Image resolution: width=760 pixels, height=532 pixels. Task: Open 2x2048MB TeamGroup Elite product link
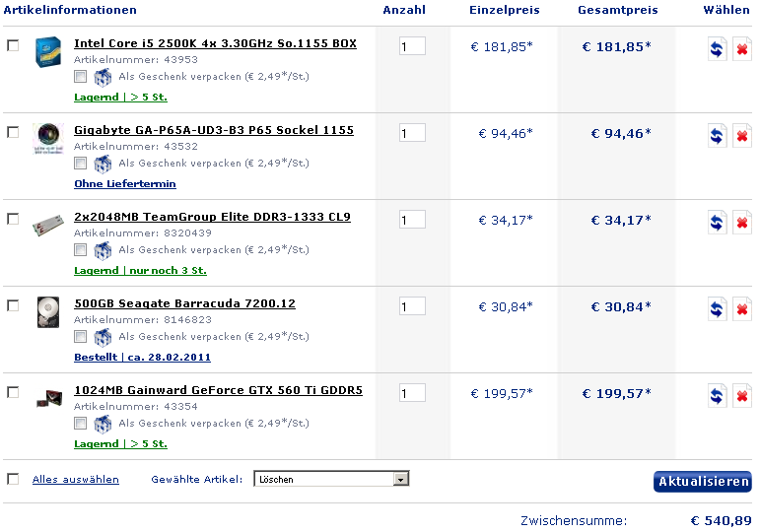(212, 217)
